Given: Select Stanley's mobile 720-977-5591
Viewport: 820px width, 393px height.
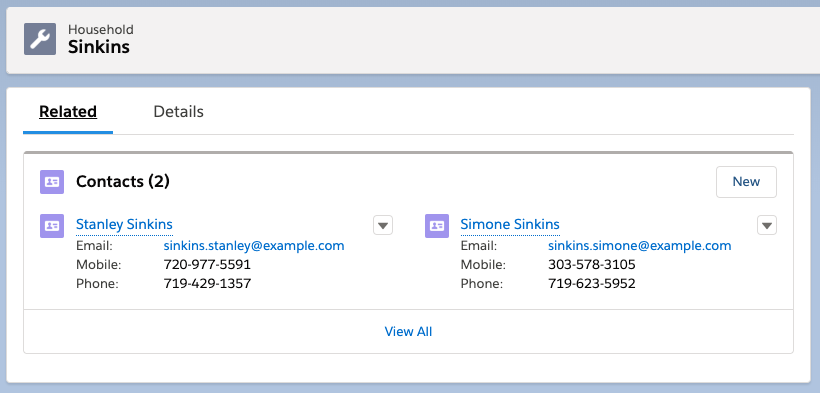Looking at the screenshot, I should click(x=208, y=264).
